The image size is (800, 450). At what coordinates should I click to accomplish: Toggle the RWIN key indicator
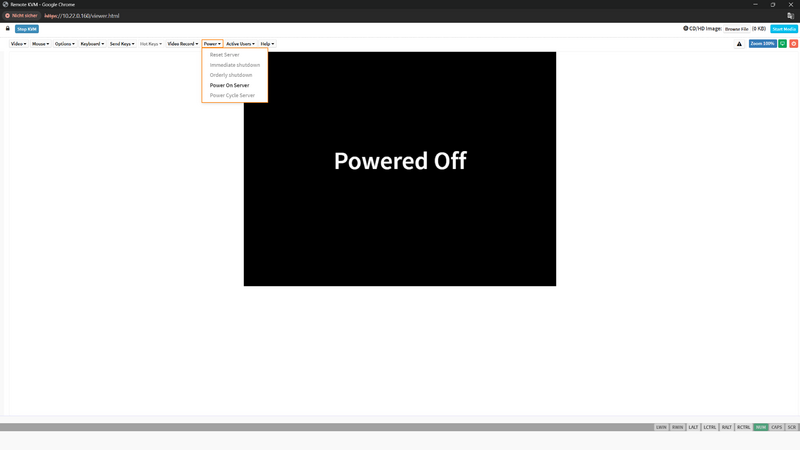click(x=677, y=427)
